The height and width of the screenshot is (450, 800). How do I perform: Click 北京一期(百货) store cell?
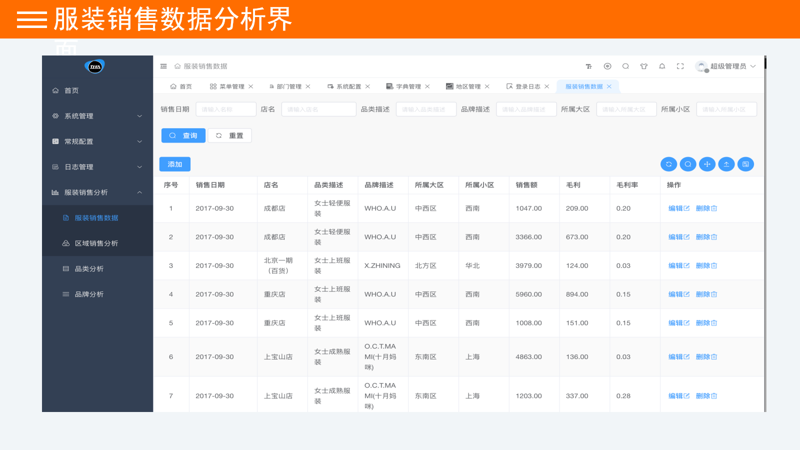(x=278, y=266)
